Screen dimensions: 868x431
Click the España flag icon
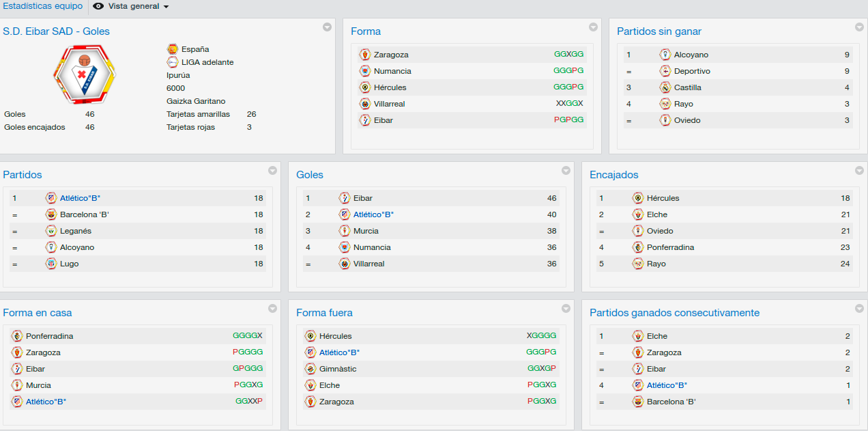click(173, 49)
